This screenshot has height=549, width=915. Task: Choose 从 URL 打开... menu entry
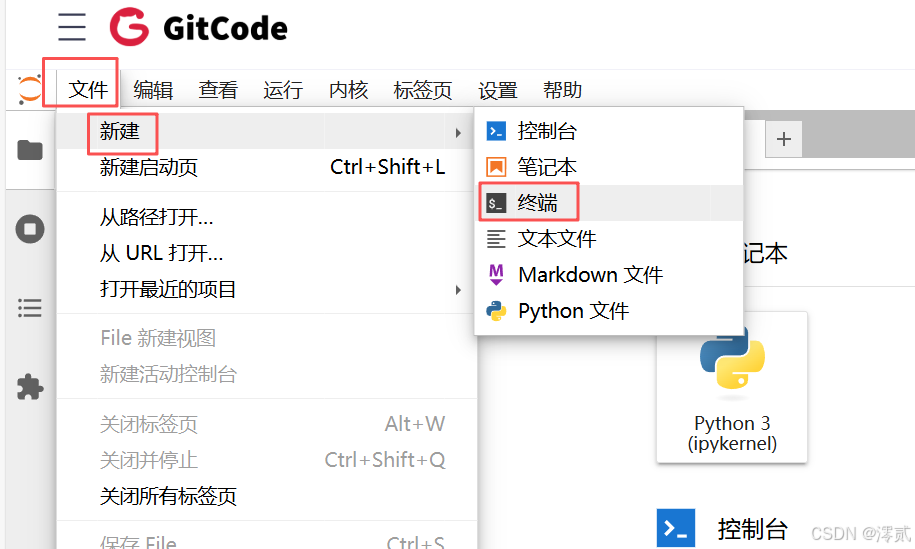coord(266,254)
